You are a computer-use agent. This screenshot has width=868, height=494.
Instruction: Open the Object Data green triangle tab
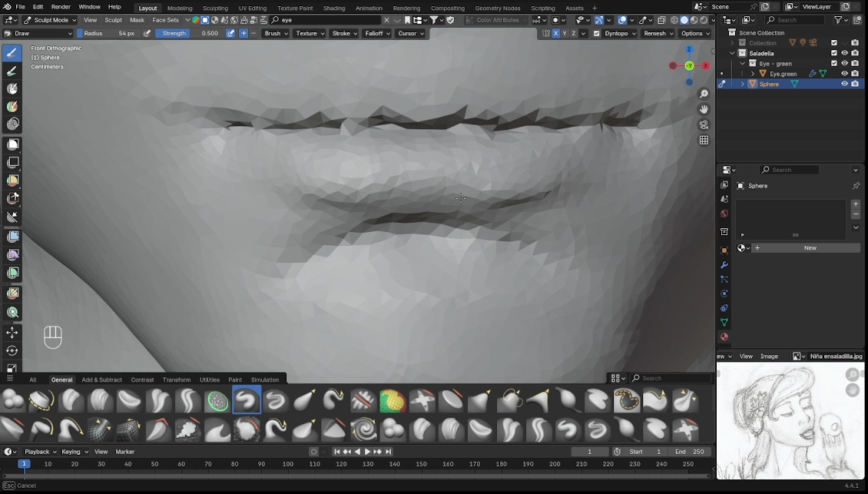point(724,323)
